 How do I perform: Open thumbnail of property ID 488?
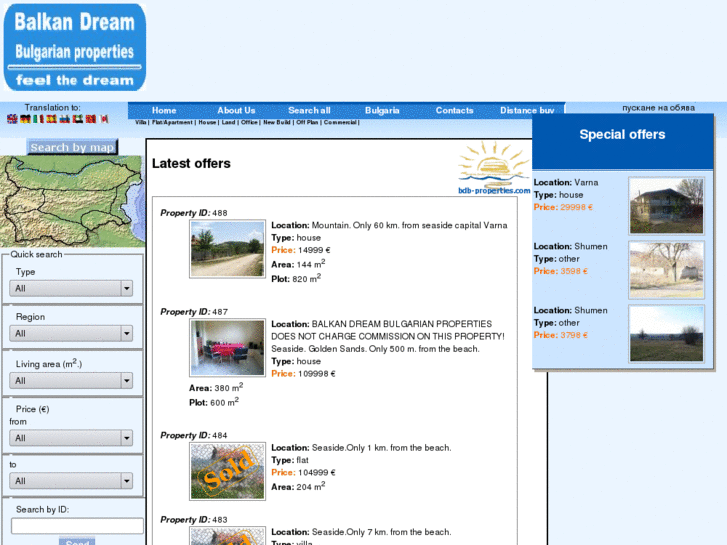227,249
